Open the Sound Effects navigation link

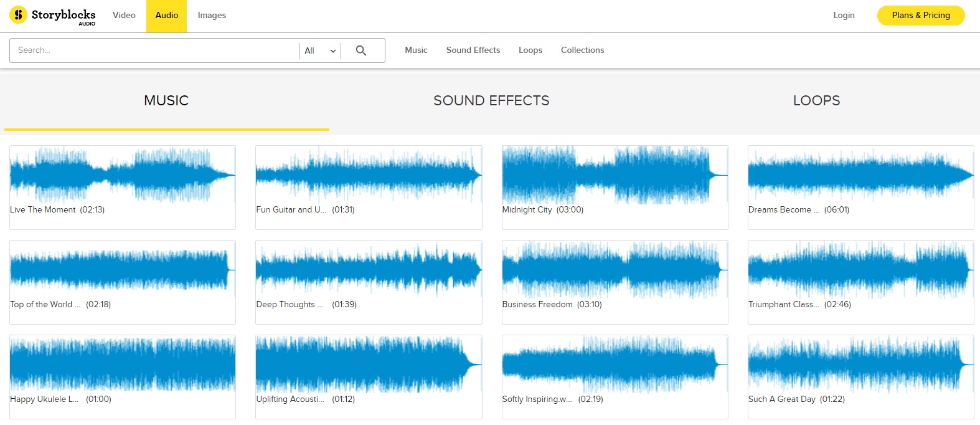tap(473, 50)
